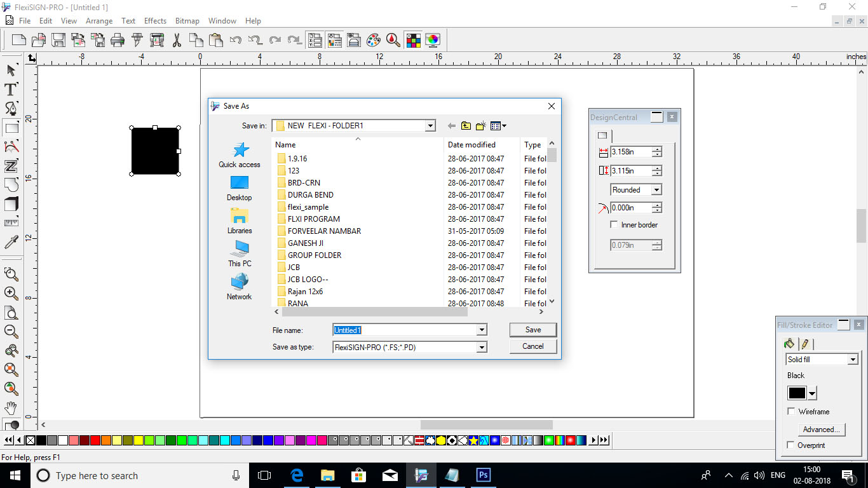868x488 pixels.
Task: Toggle Wireframe in Fill/Stroke Editor
Action: tap(791, 411)
